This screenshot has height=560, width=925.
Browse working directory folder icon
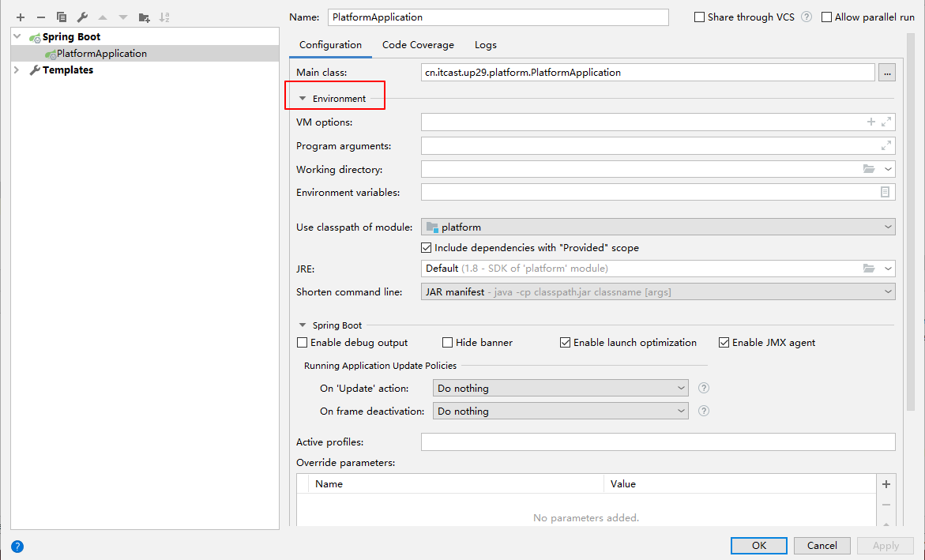tap(869, 169)
